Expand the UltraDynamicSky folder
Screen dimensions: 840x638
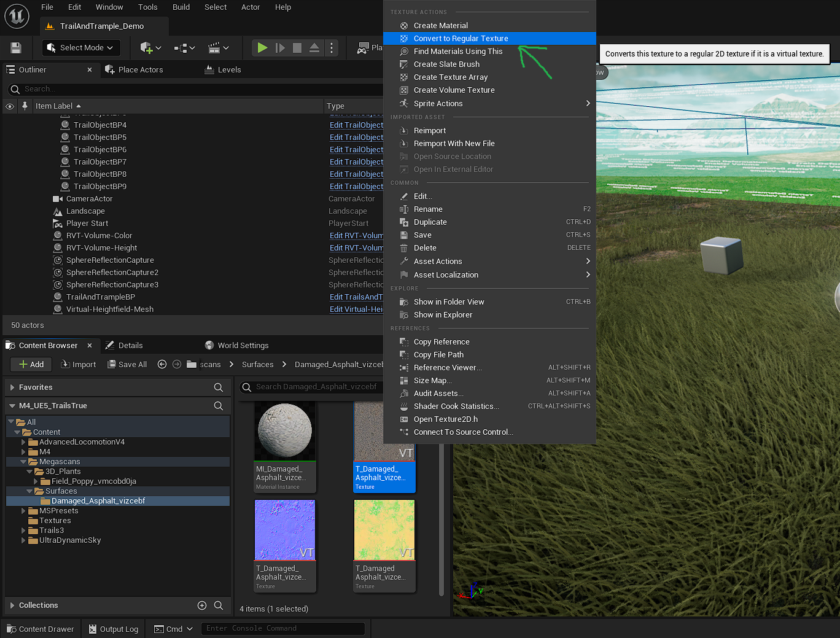(x=23, y=540)
